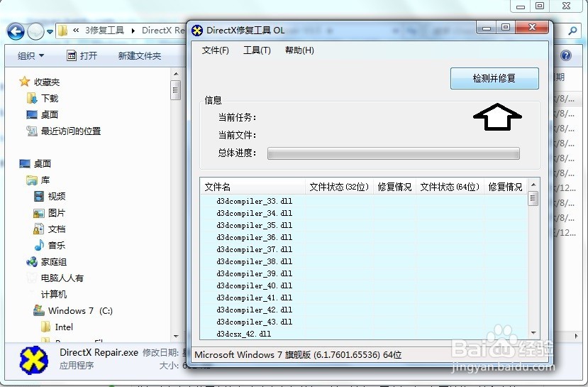Viewport: 588px width, 387px height.
Task: Click the 打开 toolbar icon
Action: click(x=71, y=55)
